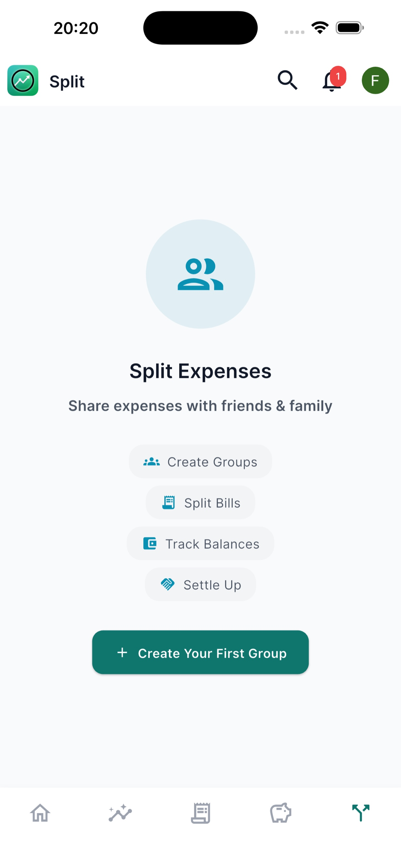The image size is (401, 868).
Task: Tap the Settle Up chip
Action: [x=200, y=584]
